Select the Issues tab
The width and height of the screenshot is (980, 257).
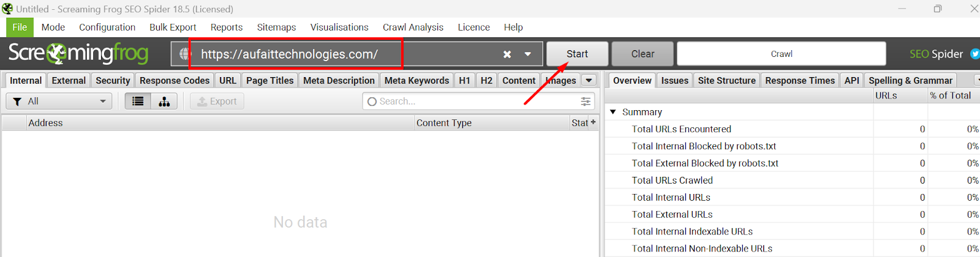coord(674,80)
